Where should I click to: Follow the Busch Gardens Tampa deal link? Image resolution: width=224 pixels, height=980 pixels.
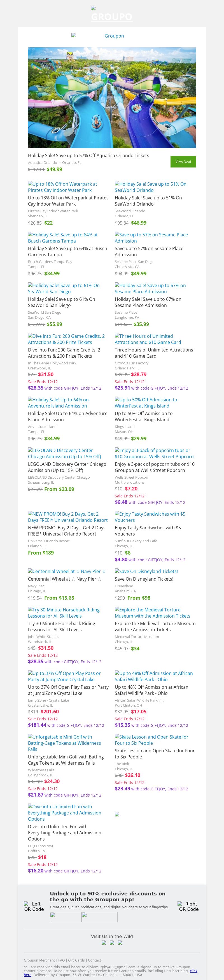pos(62,238)
